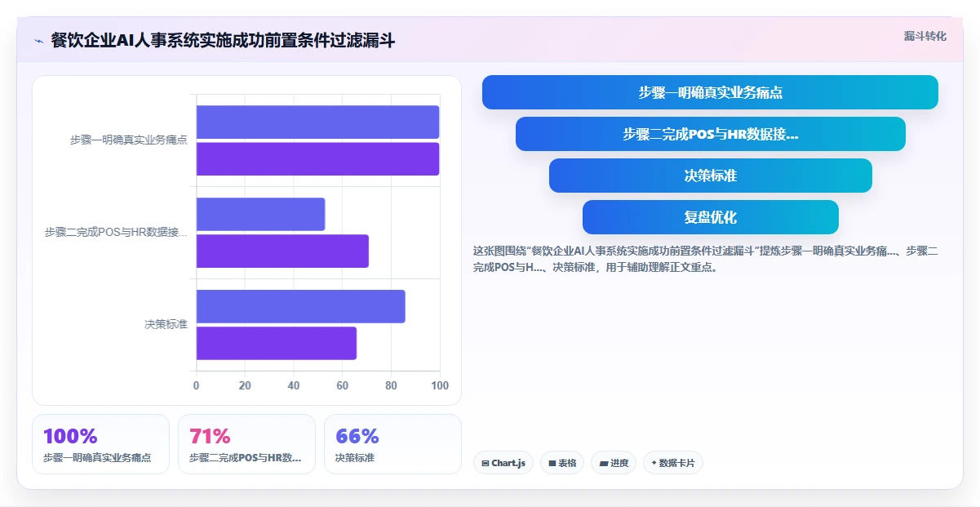Click the lower purple bar of 步骤一明确真实业务痛点
This screenshot has height=507, width=980.
pyautogui.click(x=317, y=159)
